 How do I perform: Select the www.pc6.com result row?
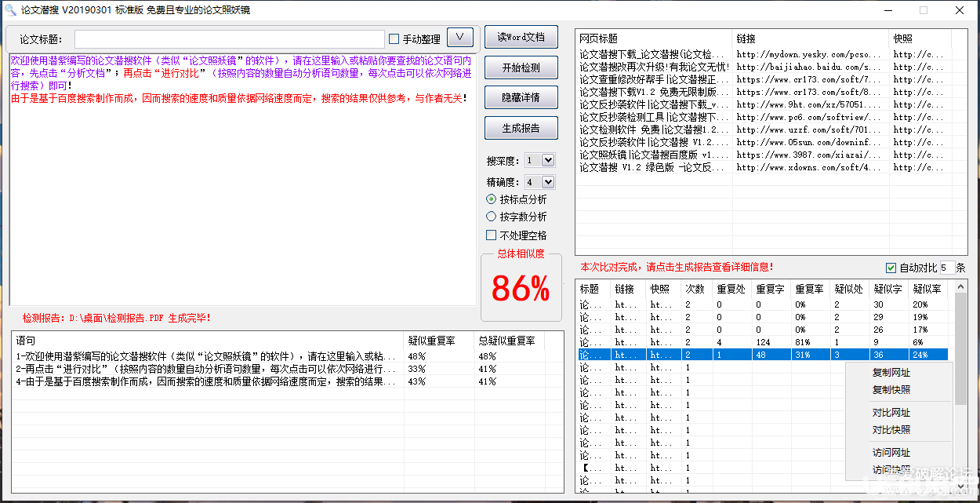(x=764, y=117)
